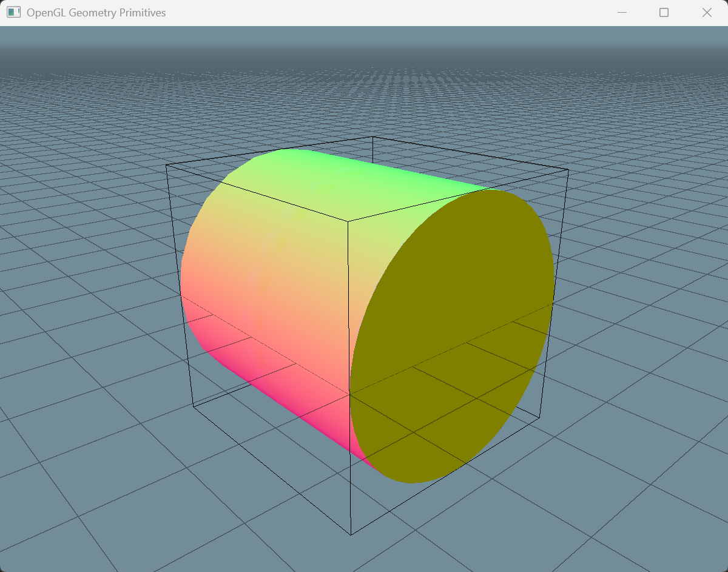Minimize the OpenGL Geometry Primitives window
This screenshot has width=728, height=572.
point(621,13)
